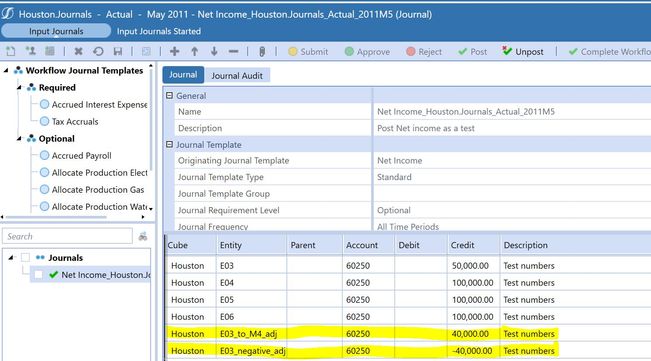Click the delete (X) toolbar icon

tap(78, 51)
